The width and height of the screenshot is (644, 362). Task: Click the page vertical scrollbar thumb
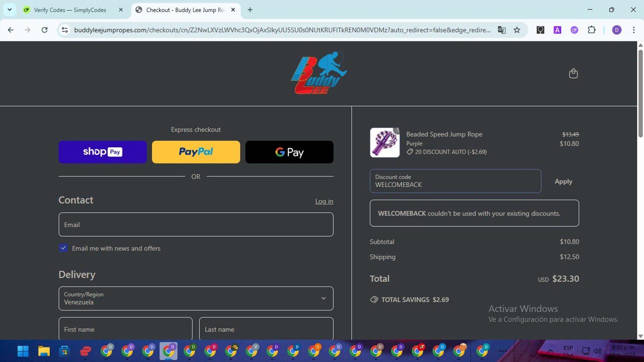click(640, 94)
